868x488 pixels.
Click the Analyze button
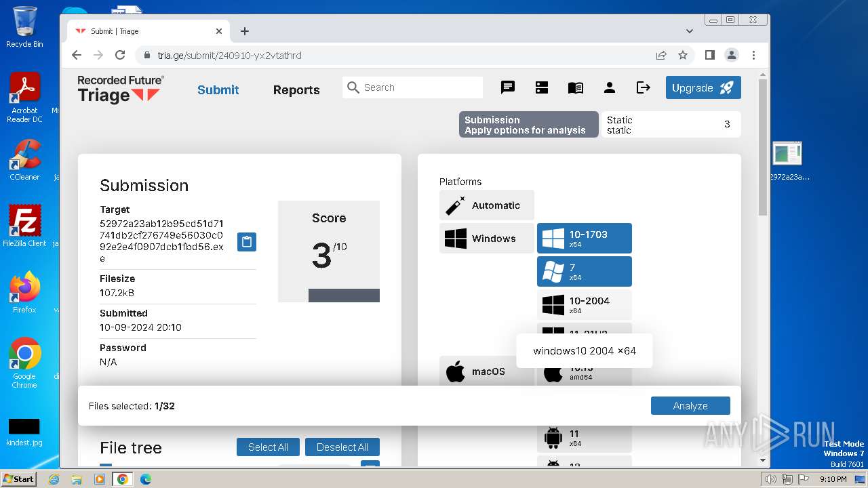(x=690, y=406)
